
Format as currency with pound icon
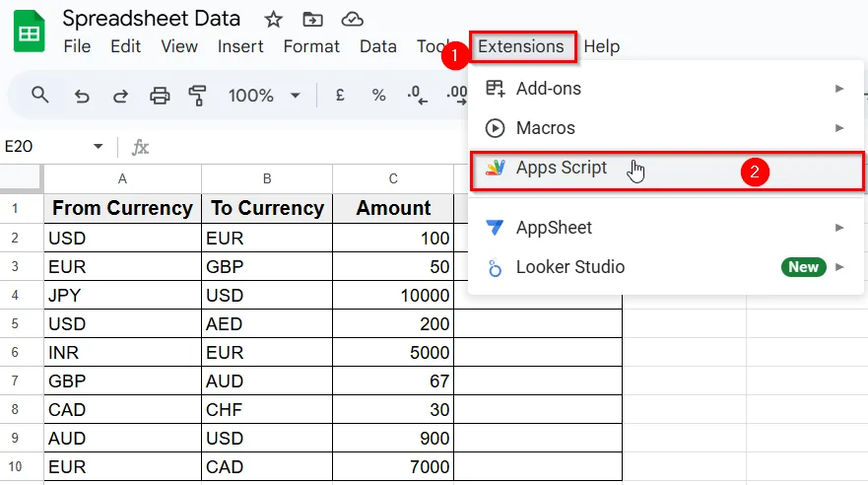pyautogui.click(x=340, y=96)
